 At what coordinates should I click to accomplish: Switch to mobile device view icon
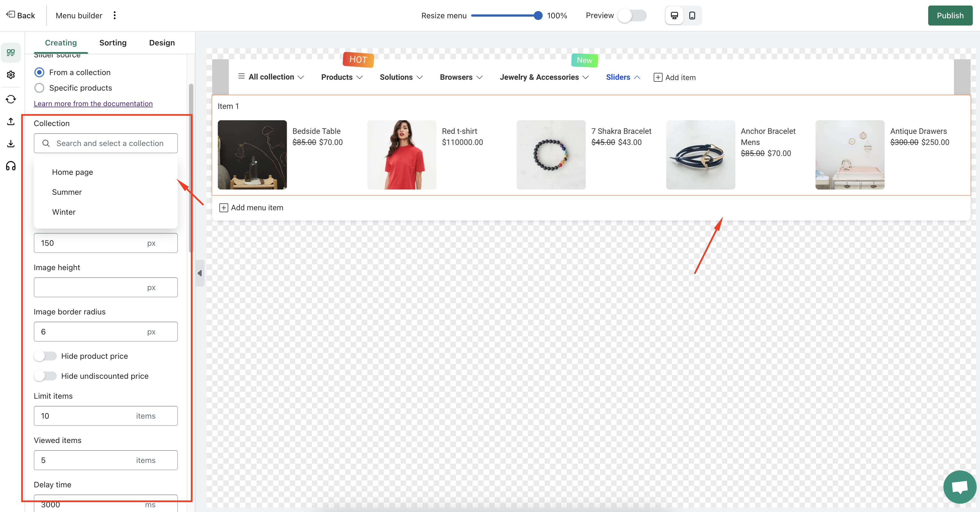click(692, 16)
